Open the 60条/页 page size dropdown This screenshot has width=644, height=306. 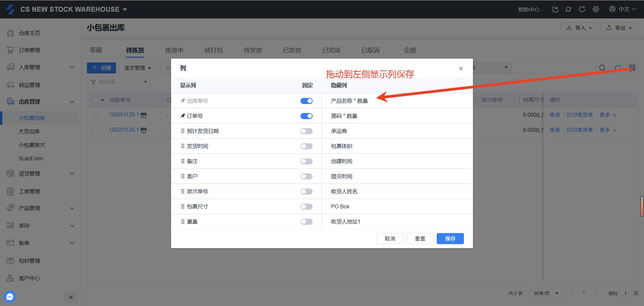tap(545, 293)
